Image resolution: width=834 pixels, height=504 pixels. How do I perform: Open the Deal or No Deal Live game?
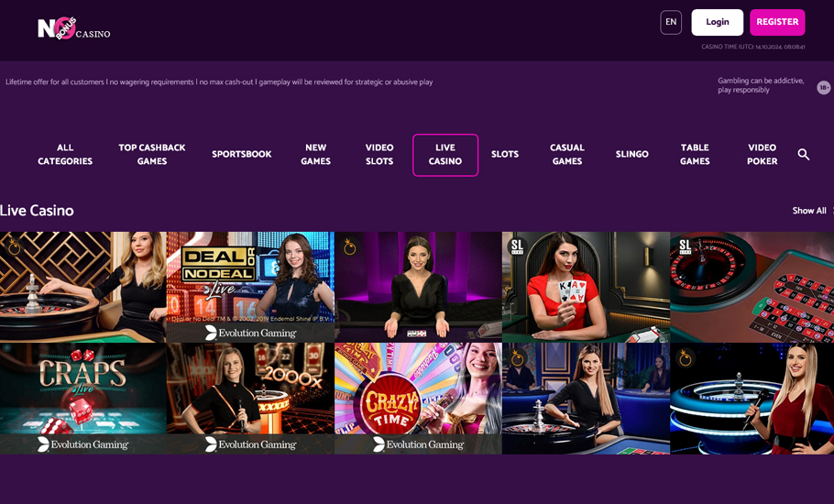(250, 287)
